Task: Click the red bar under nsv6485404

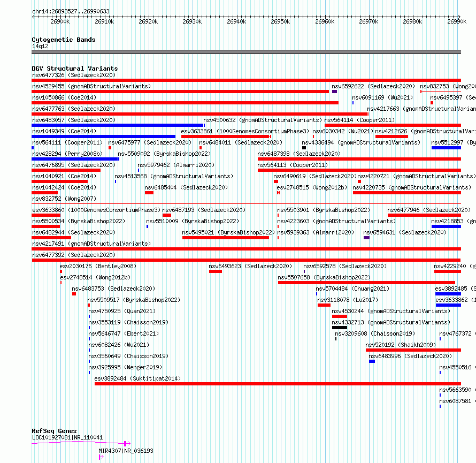Action: tap(149, 193)
